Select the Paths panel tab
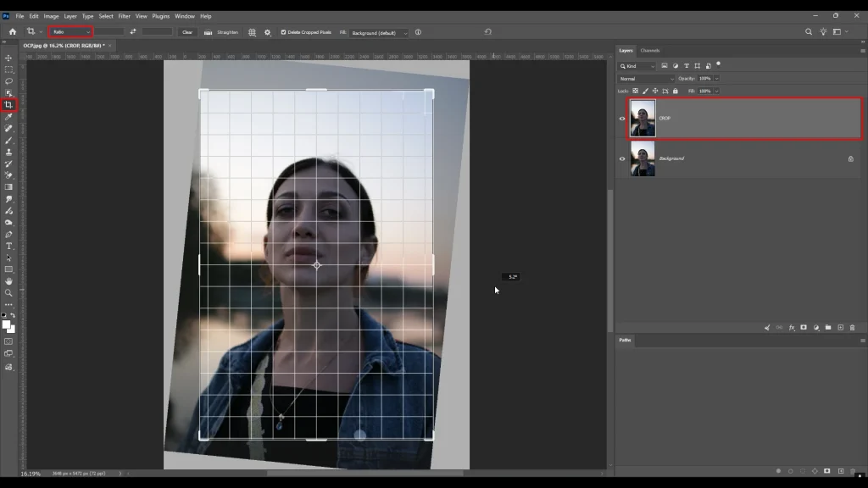 coord(625,340)
